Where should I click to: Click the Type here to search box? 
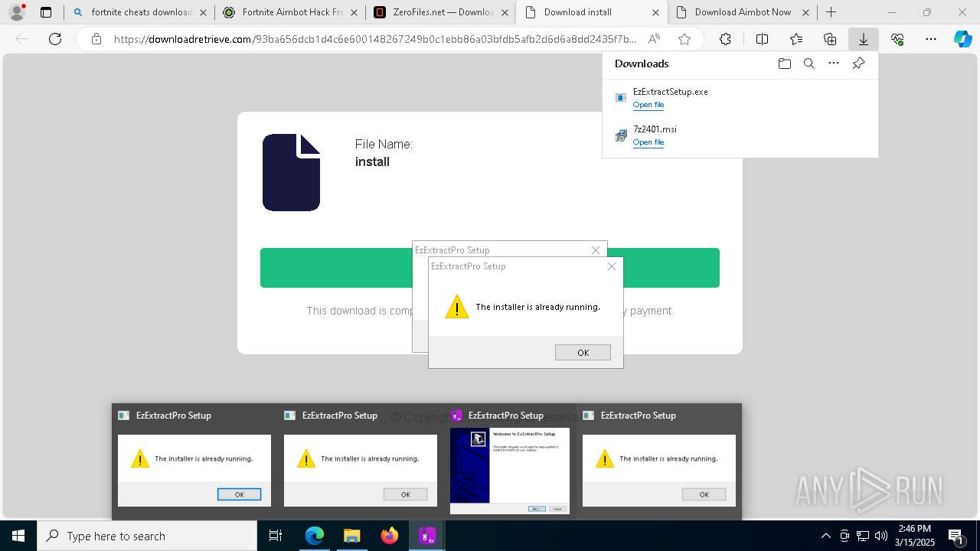tap(147, 536)
